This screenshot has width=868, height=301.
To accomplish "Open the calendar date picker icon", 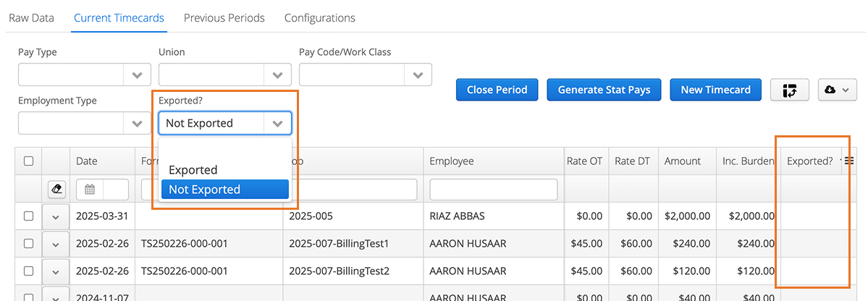I will (x=90, y=190).
